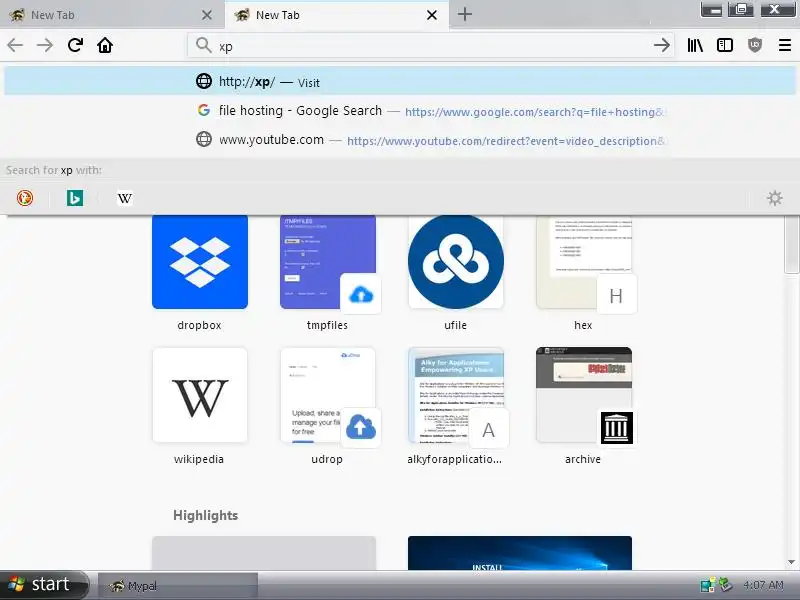Close the active second New Tab

432,15
